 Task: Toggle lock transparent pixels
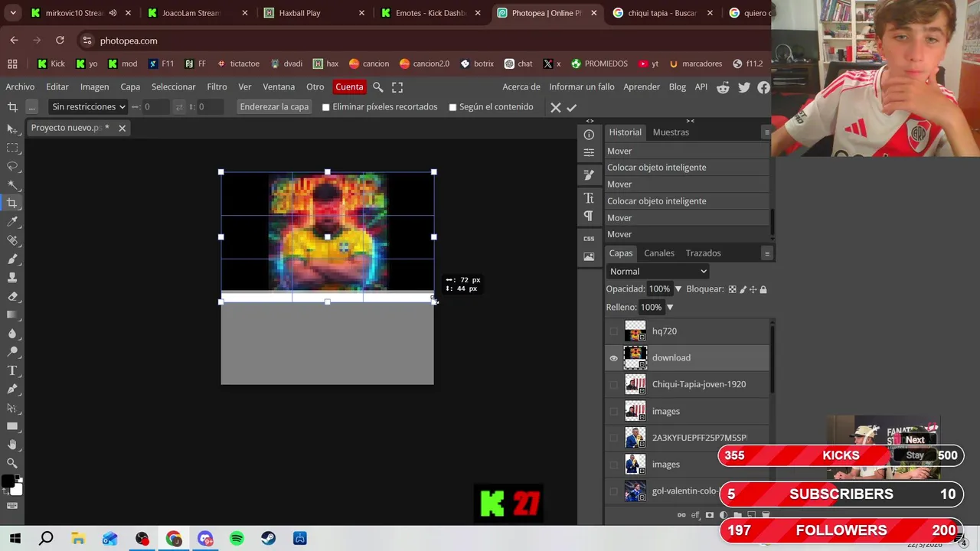click(x=732, y=289)
